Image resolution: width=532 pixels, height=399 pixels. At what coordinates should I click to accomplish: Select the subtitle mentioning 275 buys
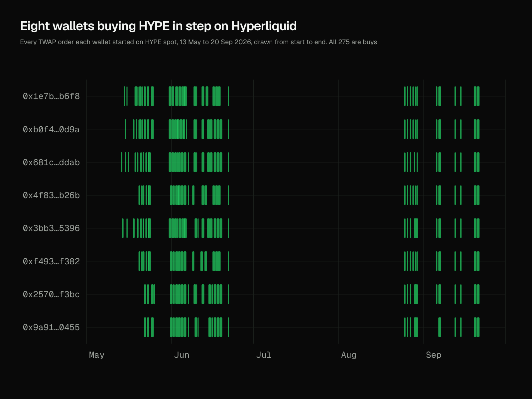pyautogui.click(x=199, y=42)
